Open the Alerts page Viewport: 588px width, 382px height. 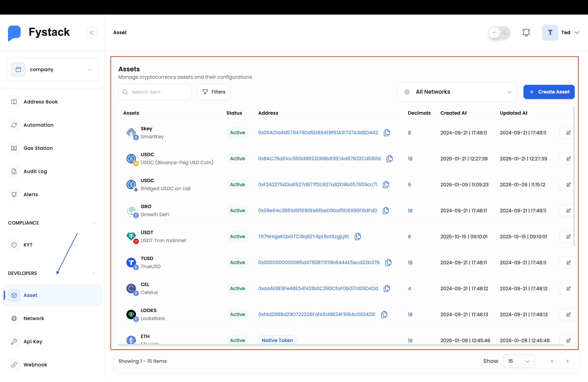tap(52, 194)
